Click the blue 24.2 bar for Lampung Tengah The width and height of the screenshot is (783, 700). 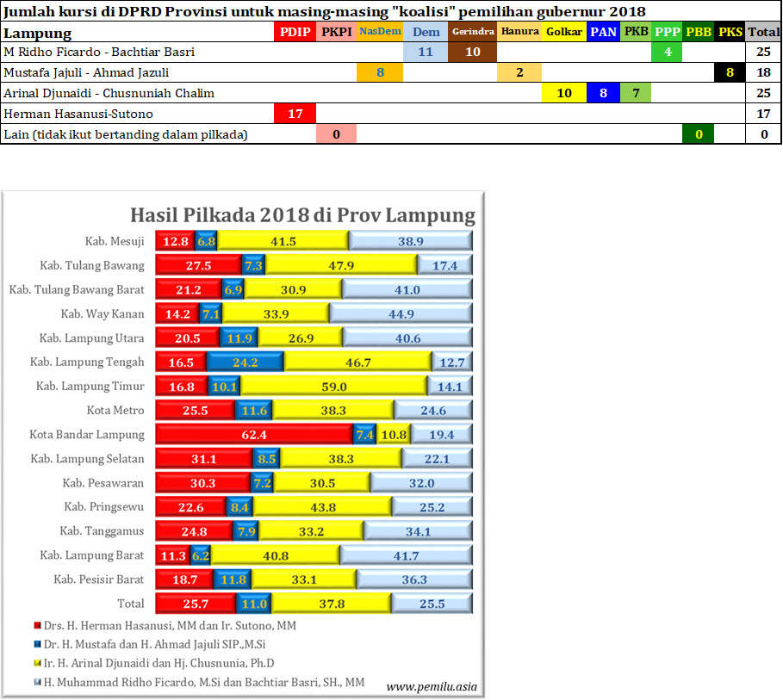pos(245,362)
